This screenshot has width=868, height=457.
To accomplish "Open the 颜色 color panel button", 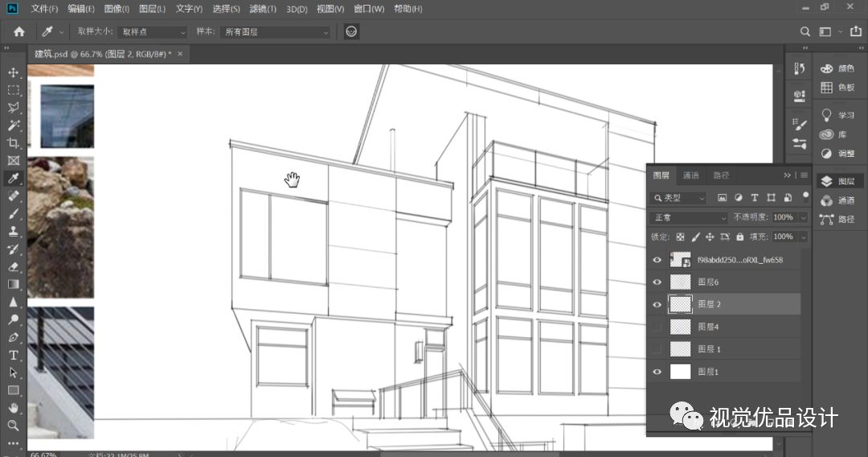I will pos(838,68).
